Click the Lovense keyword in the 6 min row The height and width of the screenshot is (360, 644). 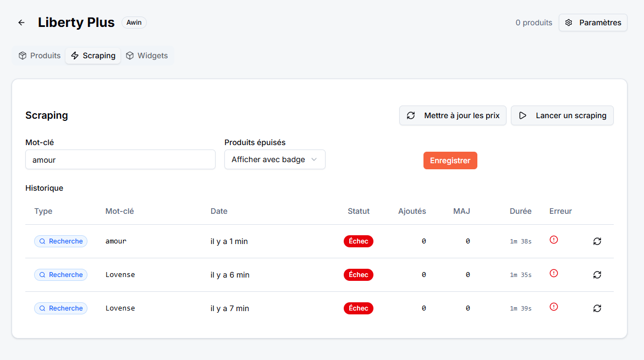120,275
